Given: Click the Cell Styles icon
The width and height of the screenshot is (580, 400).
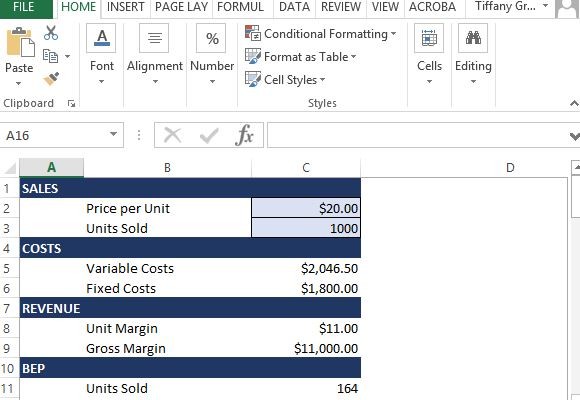Looking at the screenshot, I should (253, 79).
